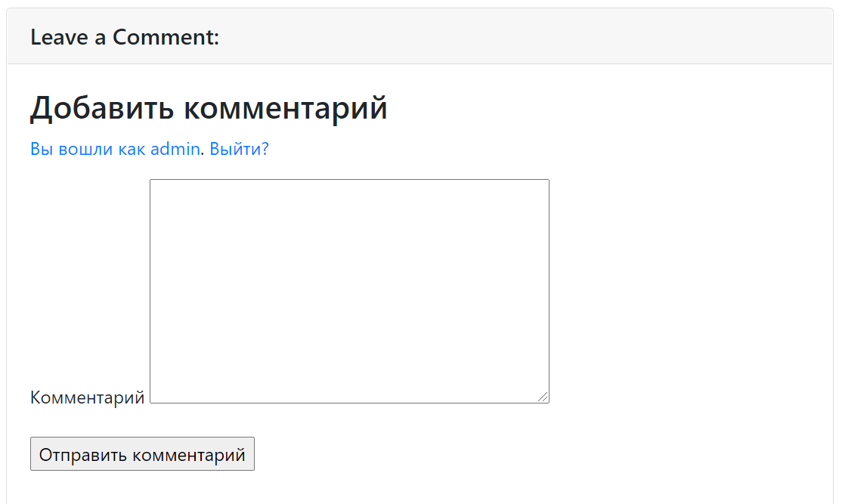Screen dimensions: 842x504
Task: Send the comment with the gray button
Action: pyautogui.click(x=142, y=454)
